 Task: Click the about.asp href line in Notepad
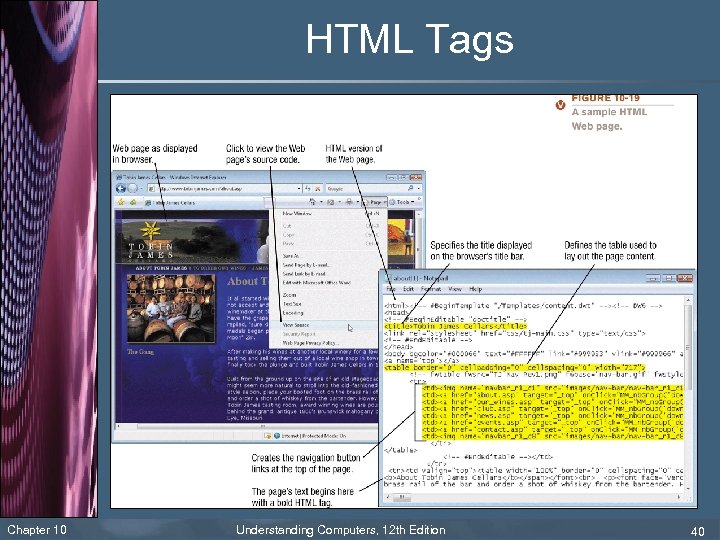click(x=552, y=394)
